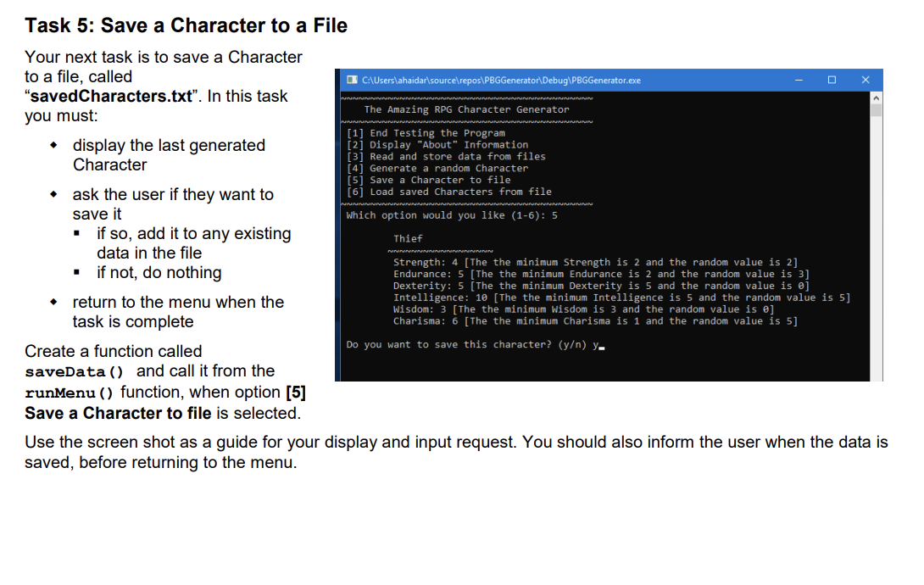Screen dimensions: 924x585
Task: Minimize the PBGGenerator console window
Action: click(x=799, y=81)
